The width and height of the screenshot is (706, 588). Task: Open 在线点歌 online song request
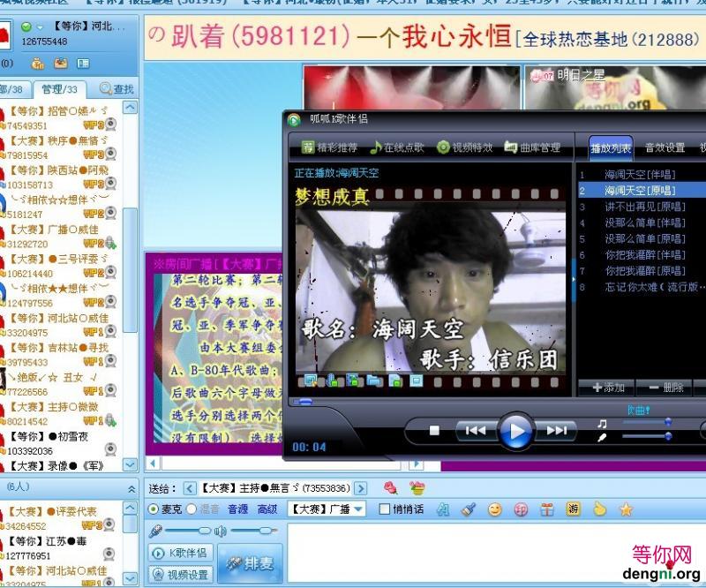tap(397, 147)
